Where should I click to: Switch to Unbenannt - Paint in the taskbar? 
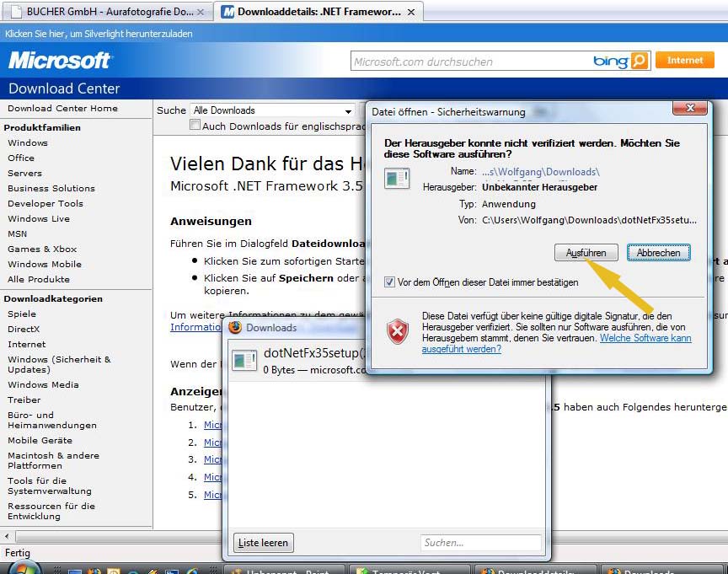[x=284, y=571]
